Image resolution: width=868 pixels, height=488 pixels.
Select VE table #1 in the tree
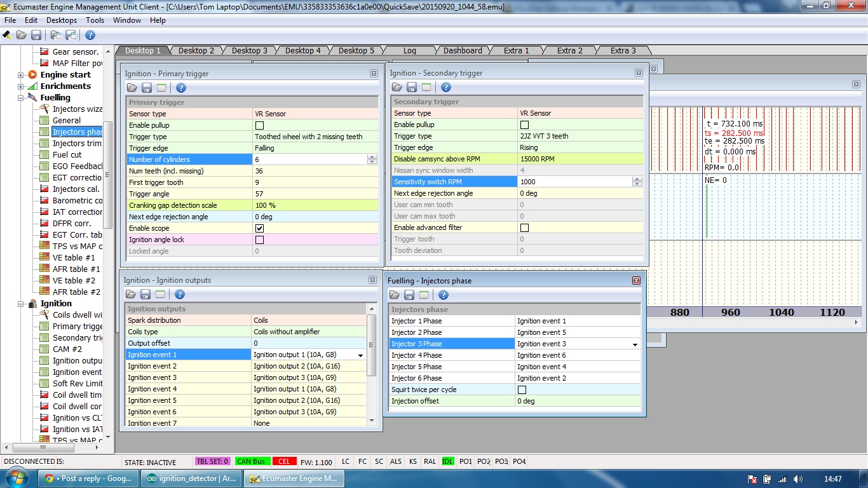point(73,257)
